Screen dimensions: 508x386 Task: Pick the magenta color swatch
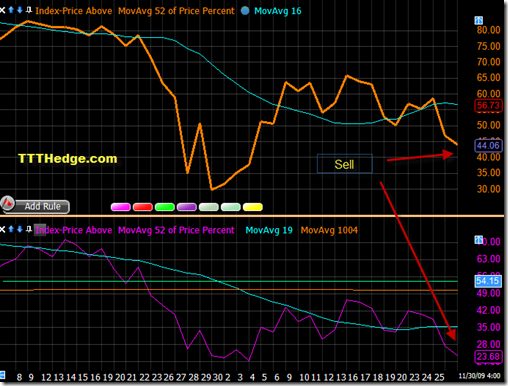click(x=121, y=207)
